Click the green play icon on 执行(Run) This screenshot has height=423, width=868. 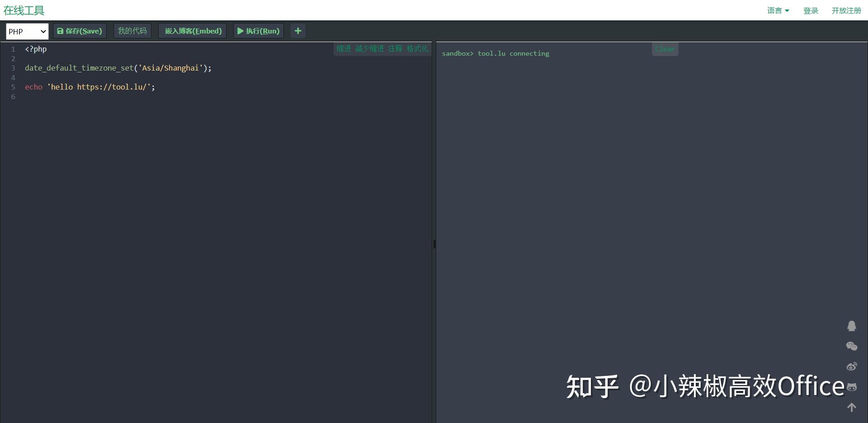point(241,31)
